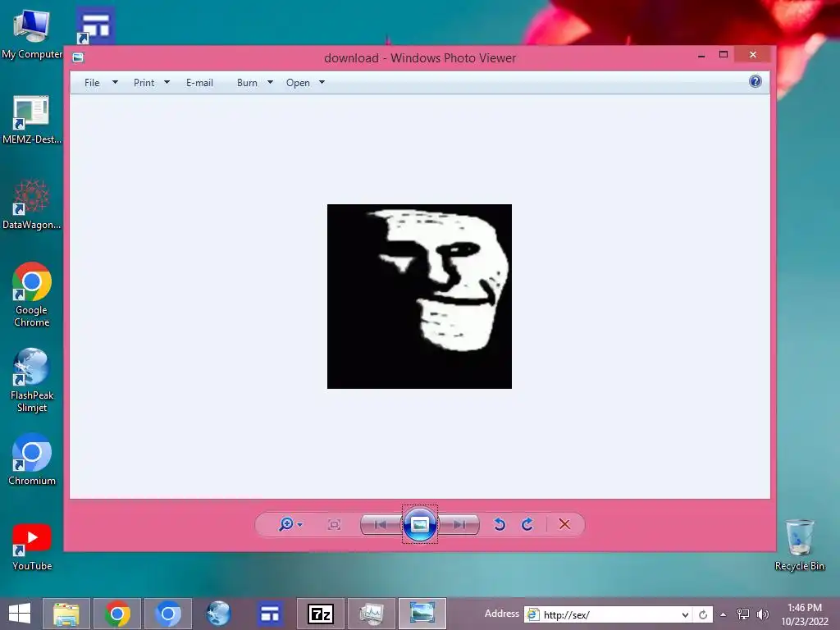Select the YouTube desktop shortcut

[x=32, y=546]
